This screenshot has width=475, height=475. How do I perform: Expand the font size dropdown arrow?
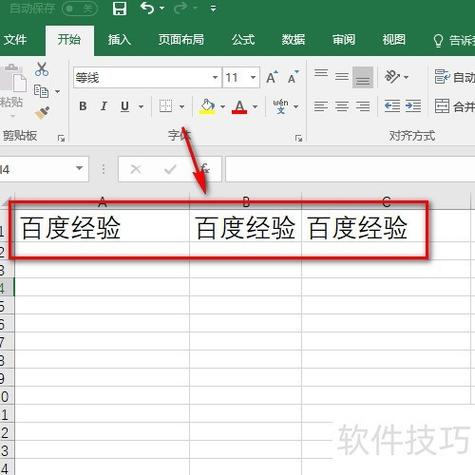[253, 78]
